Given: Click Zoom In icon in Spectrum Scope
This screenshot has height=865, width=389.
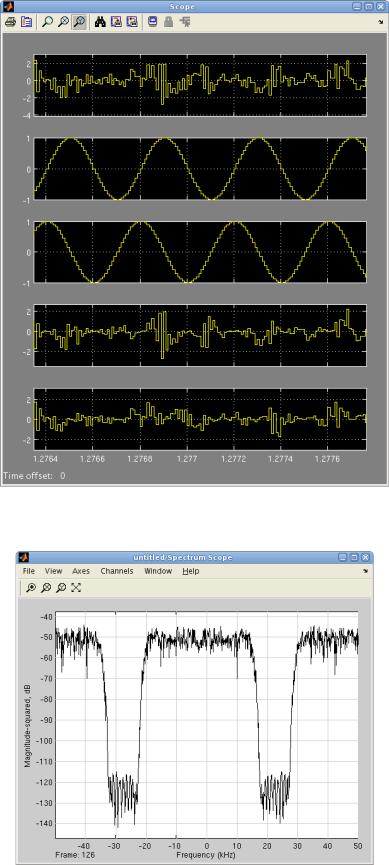Looking at the screenshot, I should coord(31,588).
